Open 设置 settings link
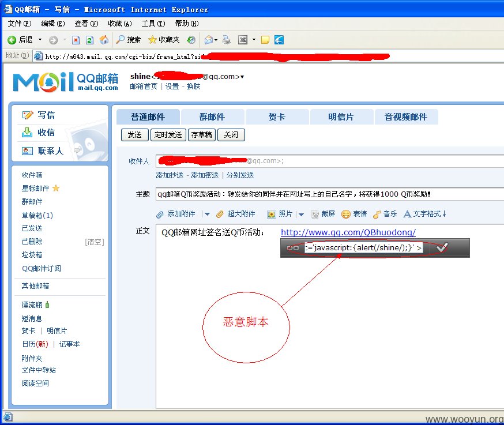The width and height of the screenshot is (504, 425). click(x=172, y=86)
